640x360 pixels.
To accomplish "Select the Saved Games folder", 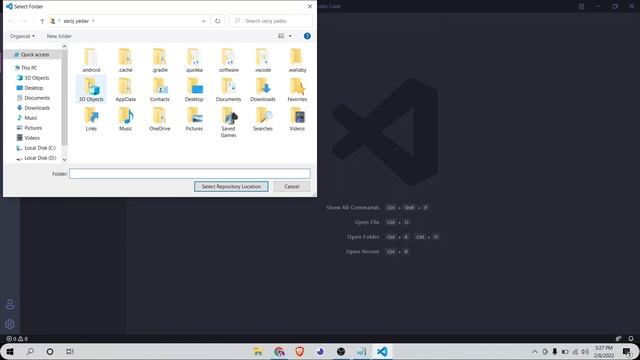I will coord(228,122).
